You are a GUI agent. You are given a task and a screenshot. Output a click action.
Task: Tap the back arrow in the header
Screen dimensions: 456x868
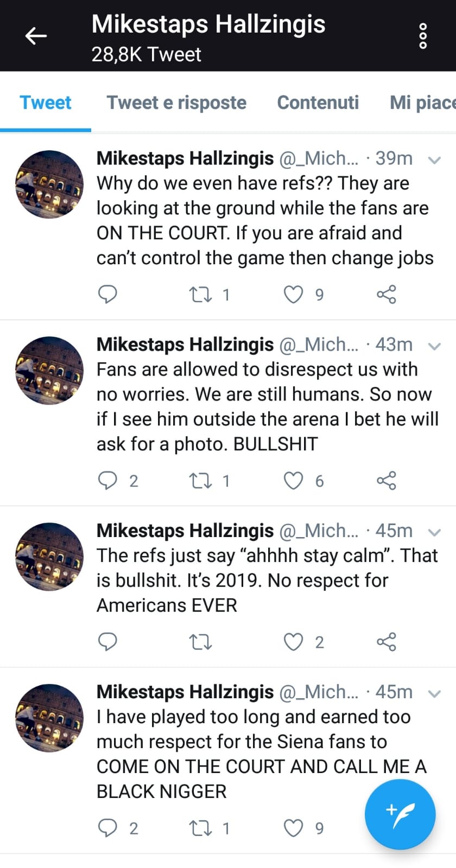[36, 36]
